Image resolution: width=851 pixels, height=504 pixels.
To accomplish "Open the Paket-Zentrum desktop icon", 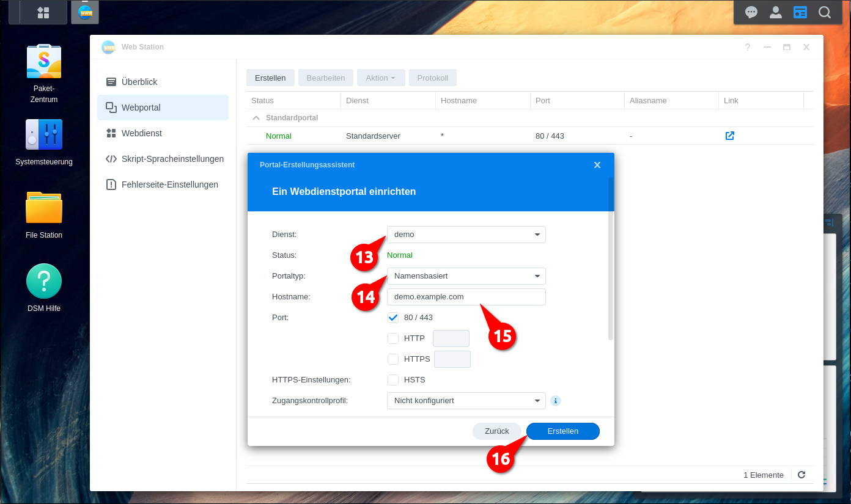I will pos(44,62).
